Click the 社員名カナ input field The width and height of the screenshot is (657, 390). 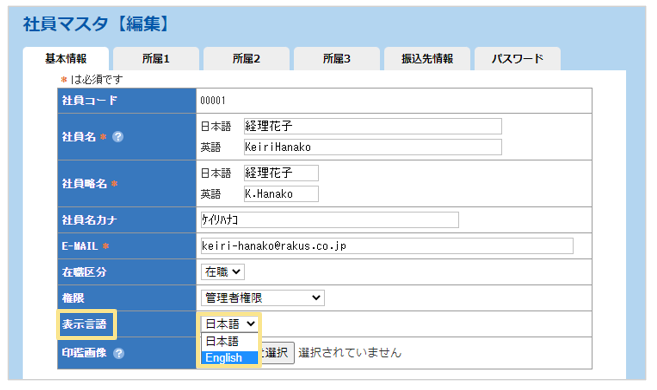click(330, 220)
